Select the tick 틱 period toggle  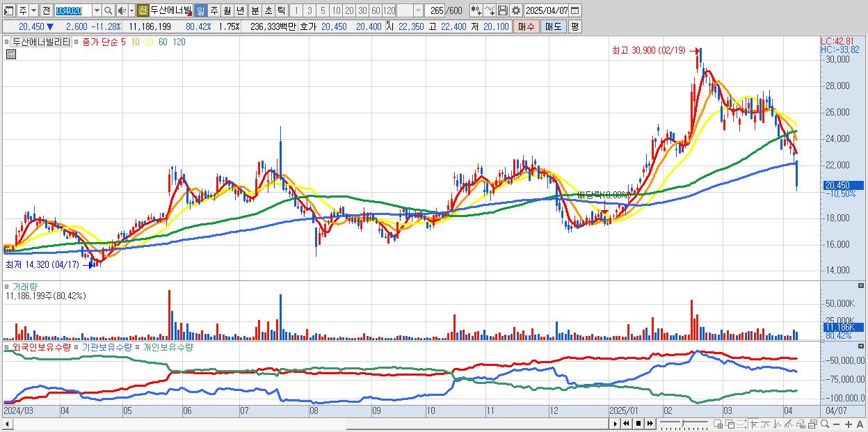point(281,10)
